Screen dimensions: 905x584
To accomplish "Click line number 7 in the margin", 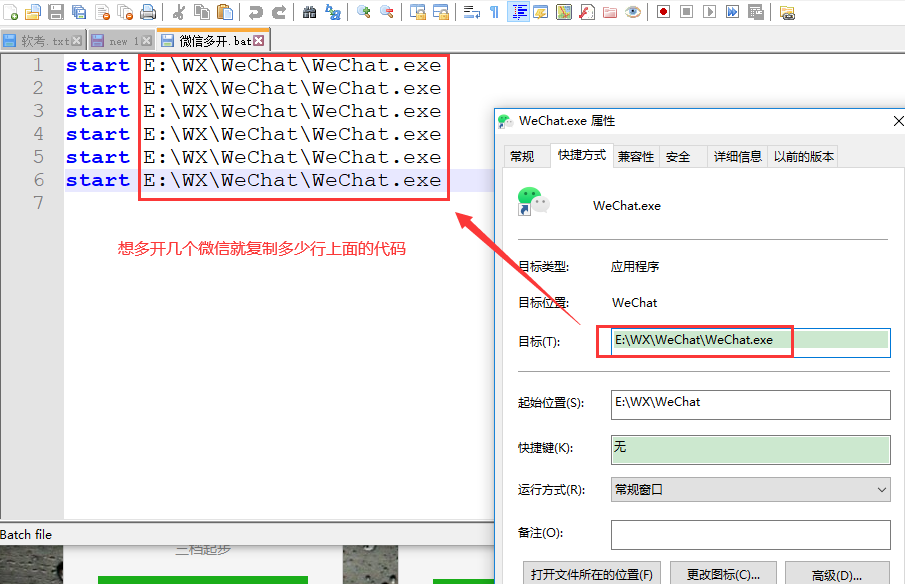I will click(38, 203).
